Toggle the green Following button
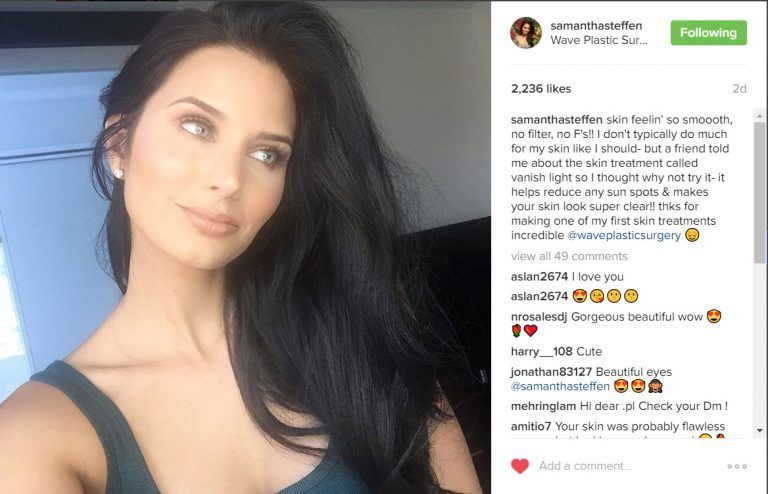This screenshot has height=494, width=768. pos(708,33)
